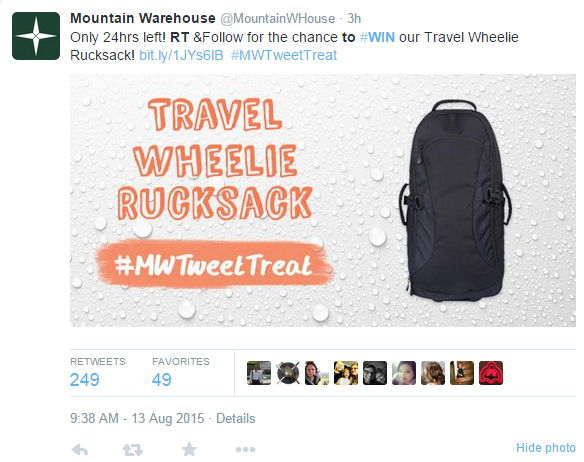Retweet this Mountain Warehouse tweet
The width and height of the screenshot is (584, 462).
(x=133, y=450)
